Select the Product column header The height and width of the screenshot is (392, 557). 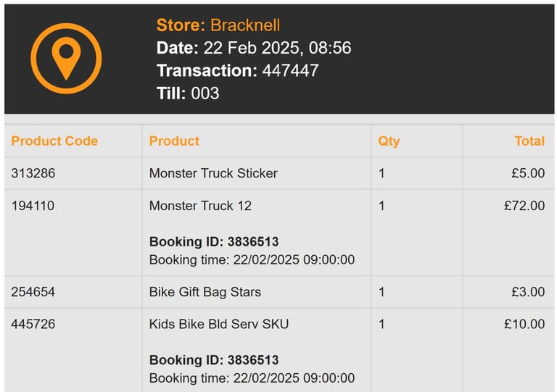coord(174,141)
